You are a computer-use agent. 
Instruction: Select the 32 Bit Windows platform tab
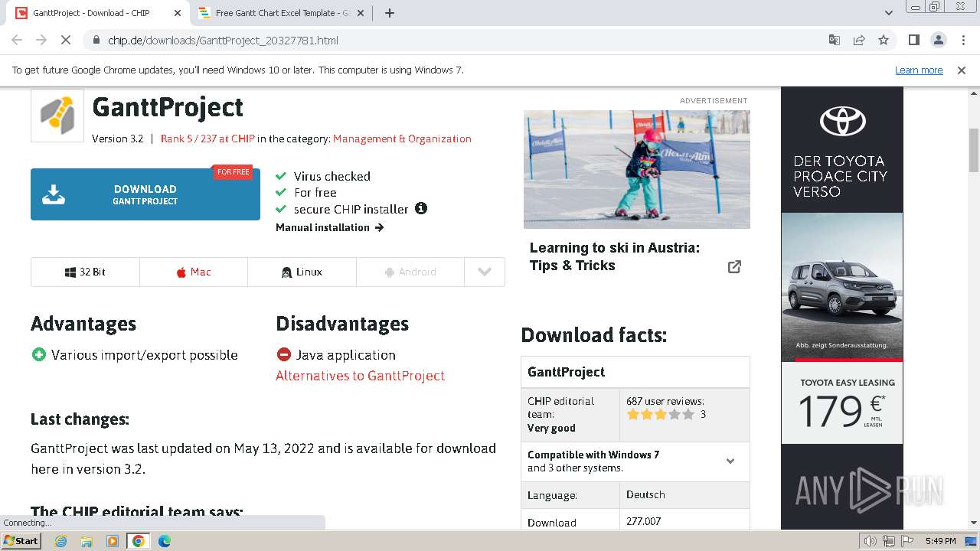click(85, 272)
